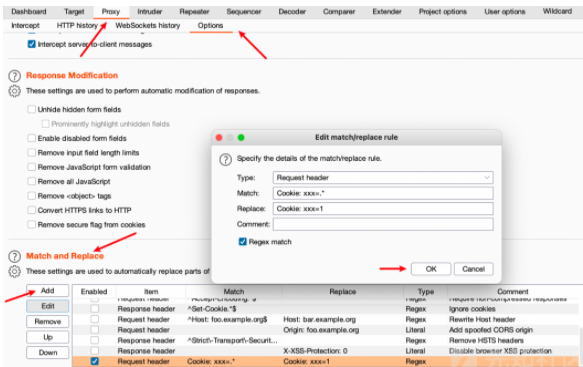This screenshot has height=367, width=583.
Task: Move rule Up button
Action: (x=48, y=337)
